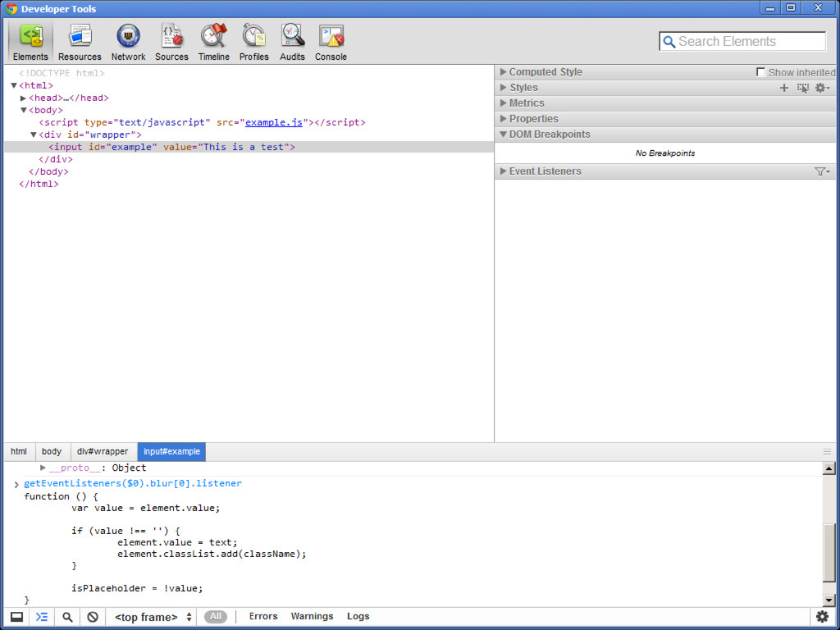Image resolution: width=840 pixels, height=630 pixels.
Task: Switch to the Console panel
Action: [x=331, y=43]
